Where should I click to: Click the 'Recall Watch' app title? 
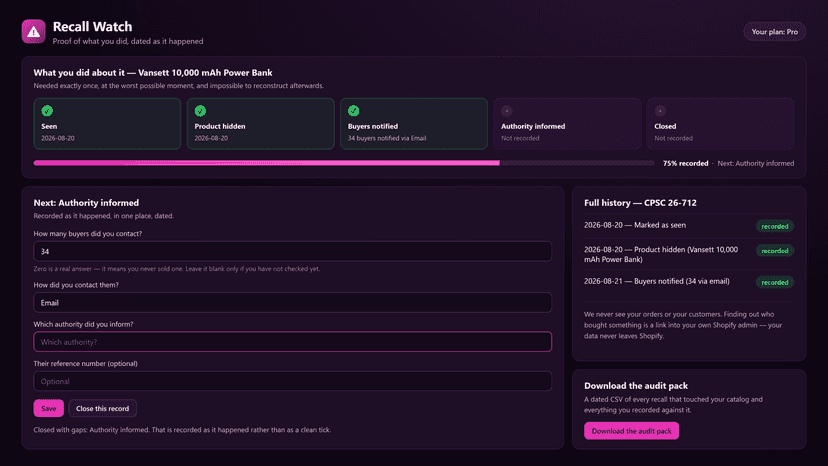92,26
